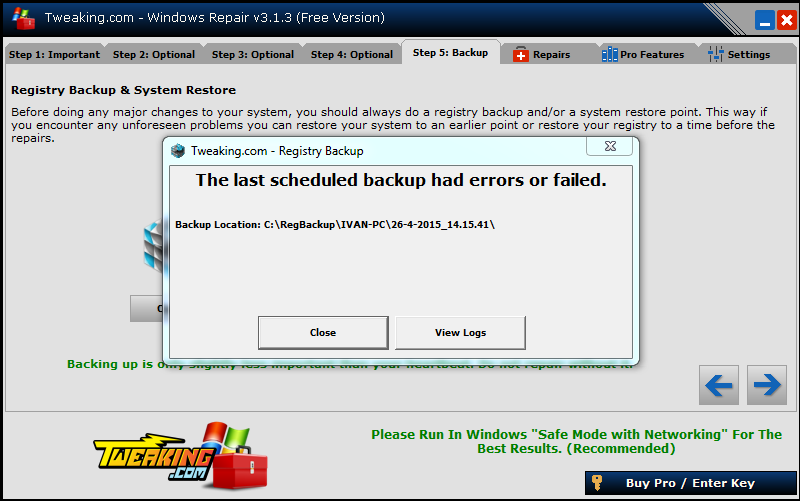
Task: Click the blue right arrow button
Action: pyautogui.click(x=767, y=385)
